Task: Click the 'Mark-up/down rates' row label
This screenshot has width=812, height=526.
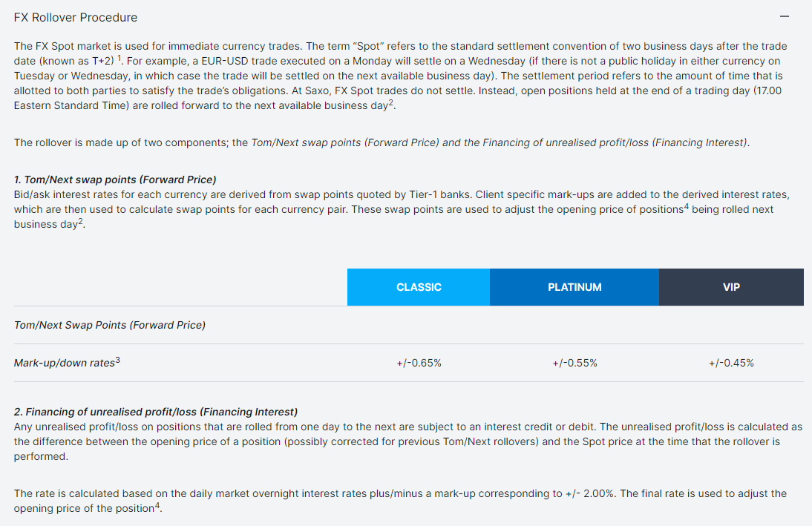Action: click(x=65, y=363)
